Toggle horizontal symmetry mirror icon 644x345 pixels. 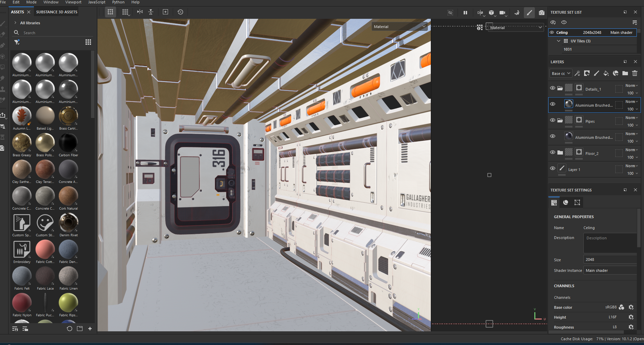tap(140, 12)
